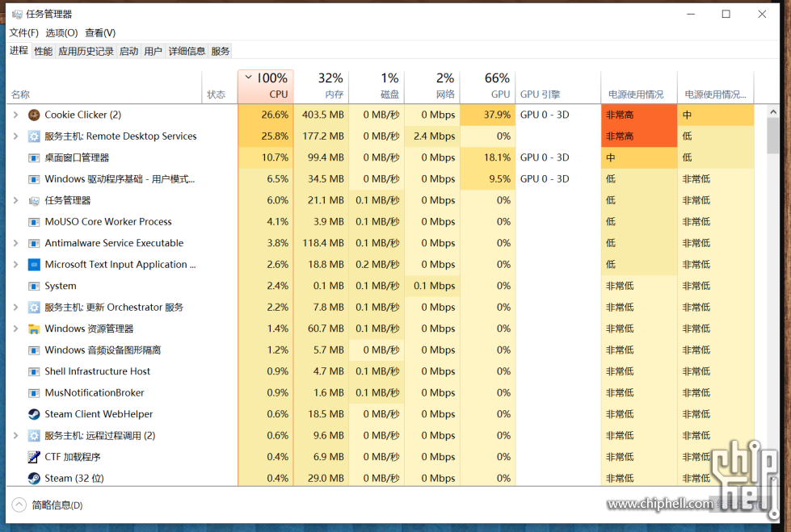The image size is (791, 532).
Task: Click the Windows 资源管理器 folder icon
Action: pos(34,329)
